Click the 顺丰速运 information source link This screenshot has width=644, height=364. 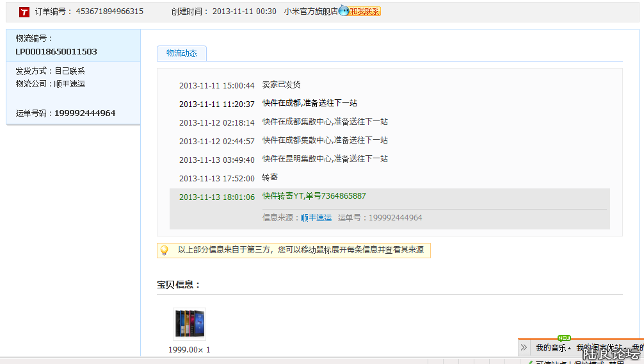tap(316, 218)
